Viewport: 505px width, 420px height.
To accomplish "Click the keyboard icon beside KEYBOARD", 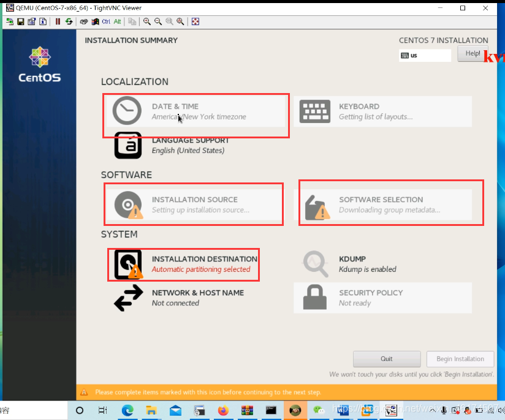I will coord(314,111).
